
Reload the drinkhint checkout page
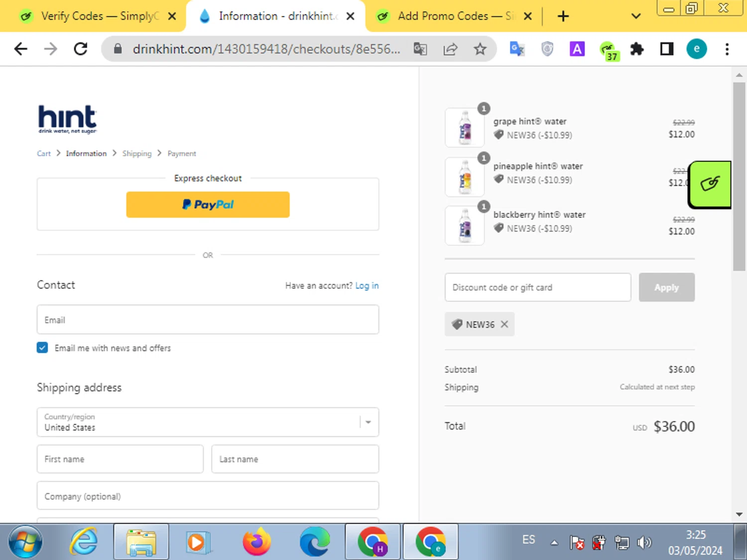(x=81, y=49)
